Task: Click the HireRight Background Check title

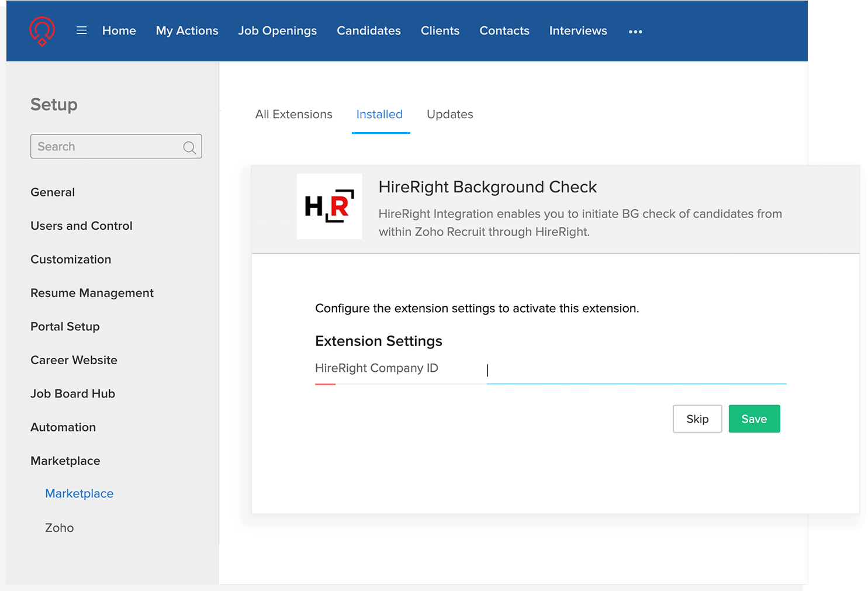Action: pyautogui.click(x=487, y=187)
